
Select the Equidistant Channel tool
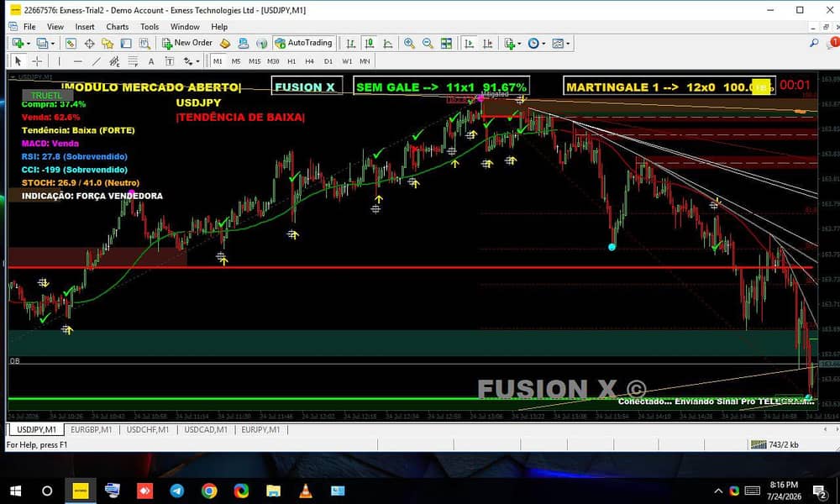click(114, 61)
